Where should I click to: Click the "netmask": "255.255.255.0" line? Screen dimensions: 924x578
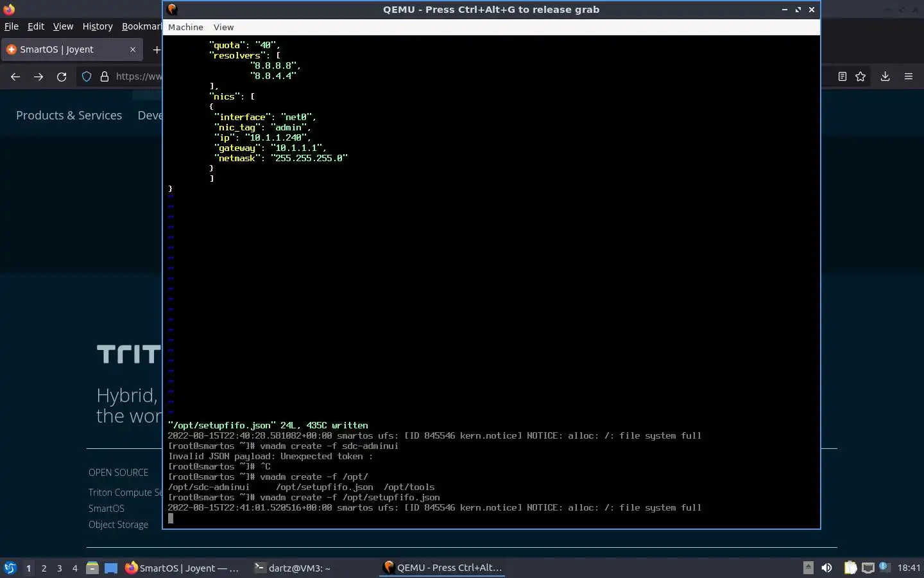[x=281, y=158]
